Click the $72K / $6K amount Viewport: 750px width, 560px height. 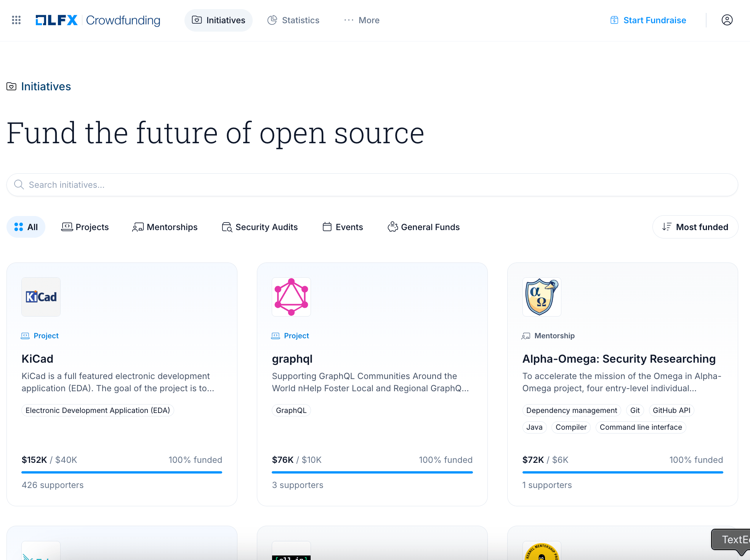coord(545,460)
